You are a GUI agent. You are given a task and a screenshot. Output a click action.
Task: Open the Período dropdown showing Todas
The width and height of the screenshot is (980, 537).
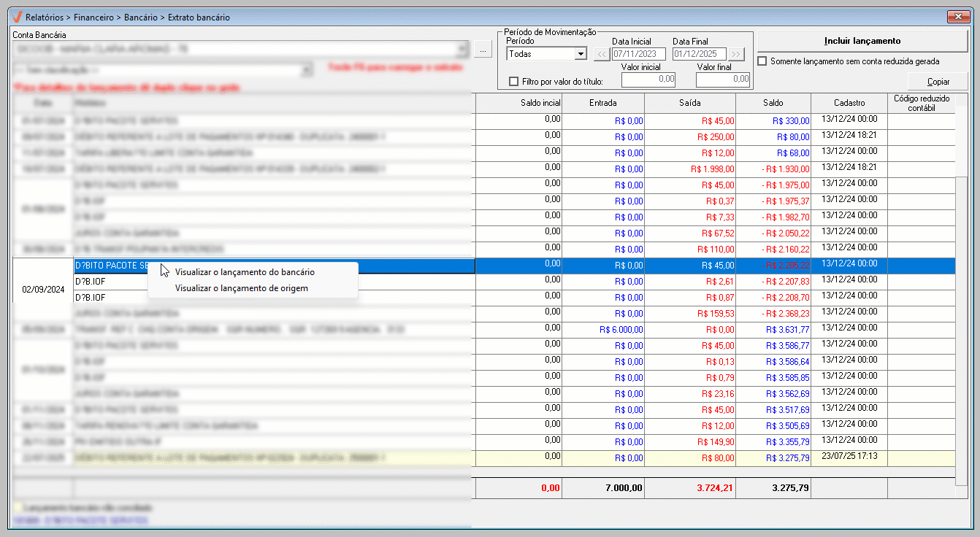581,54
